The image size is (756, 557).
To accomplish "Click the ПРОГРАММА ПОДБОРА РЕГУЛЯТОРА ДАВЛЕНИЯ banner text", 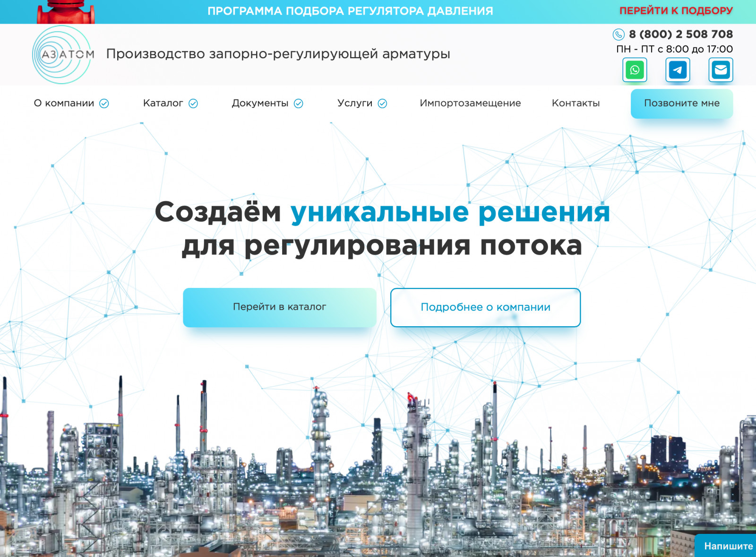I will [350, 11].
